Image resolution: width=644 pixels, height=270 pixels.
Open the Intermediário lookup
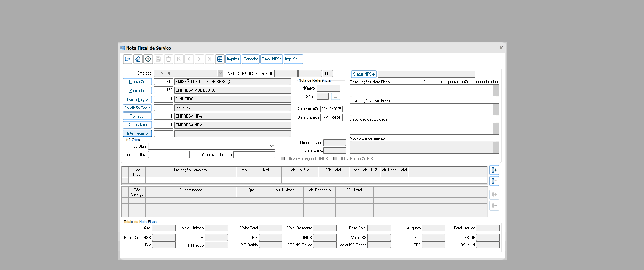click(137, 133)
